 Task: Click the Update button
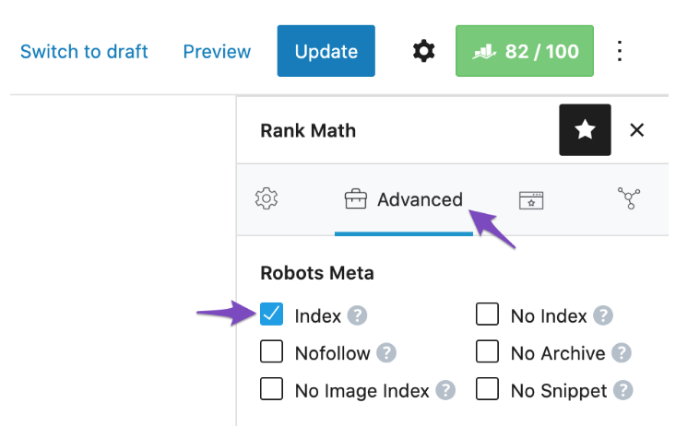pyautogui.click(x=326, y=51)
